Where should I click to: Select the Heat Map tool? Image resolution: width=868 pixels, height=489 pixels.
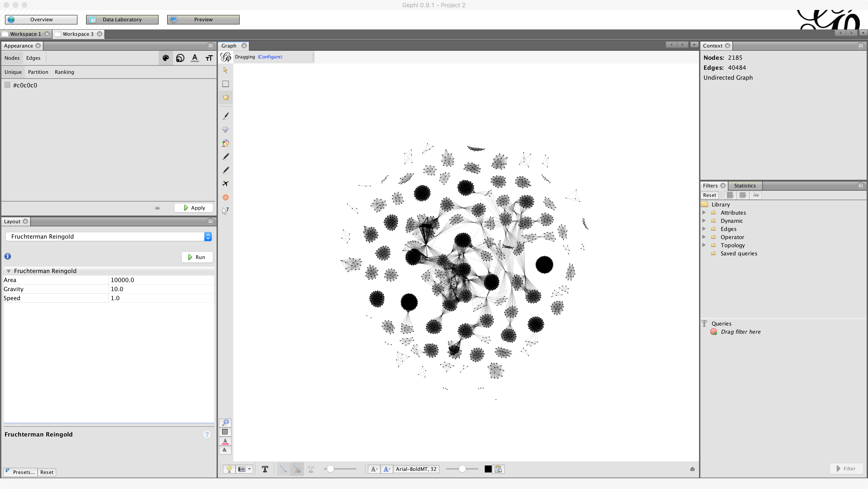pos(225,197)
